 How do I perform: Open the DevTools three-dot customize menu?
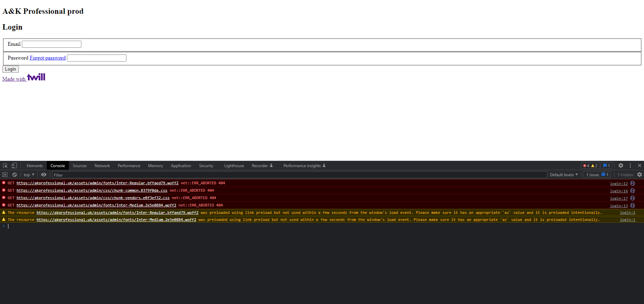[631, 166]
